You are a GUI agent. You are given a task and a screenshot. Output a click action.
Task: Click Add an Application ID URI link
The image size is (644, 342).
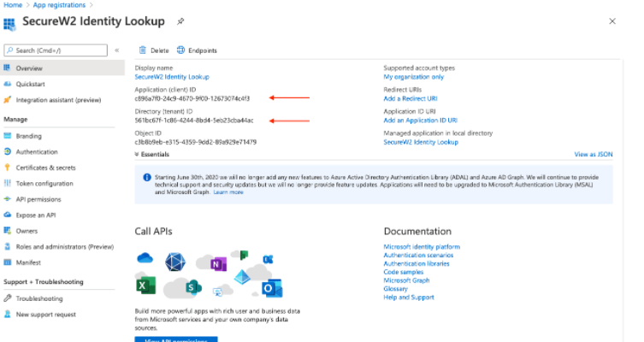point(420,121)
